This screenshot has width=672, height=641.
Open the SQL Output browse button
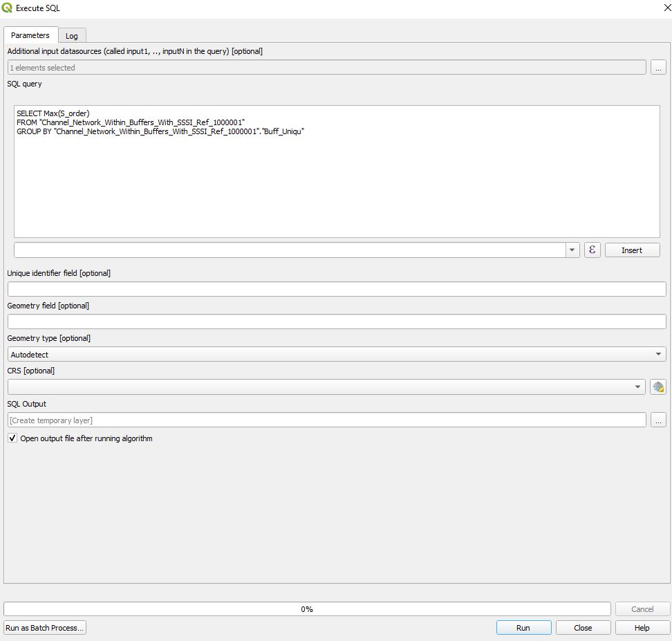[658, 420]
